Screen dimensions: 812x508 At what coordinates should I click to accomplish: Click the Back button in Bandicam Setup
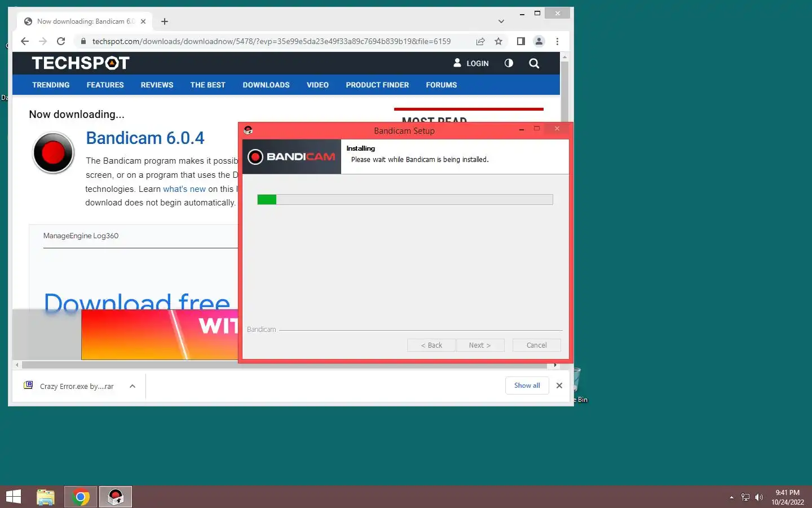431,345
